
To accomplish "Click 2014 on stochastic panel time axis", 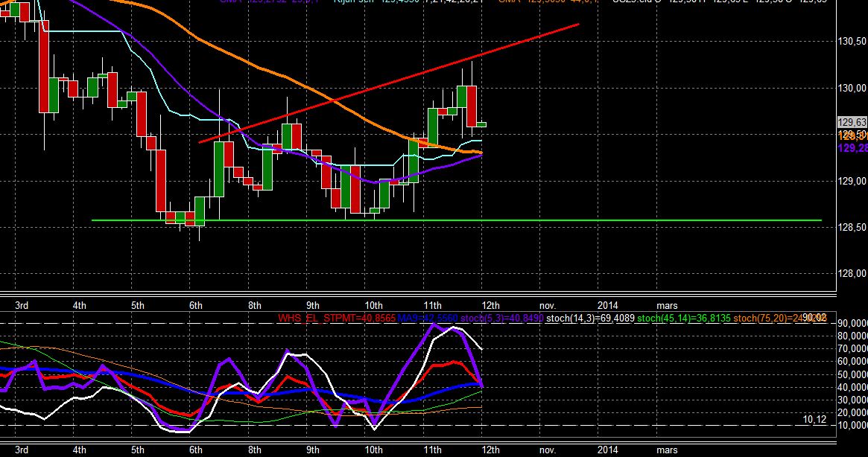I will coord(608,450).
